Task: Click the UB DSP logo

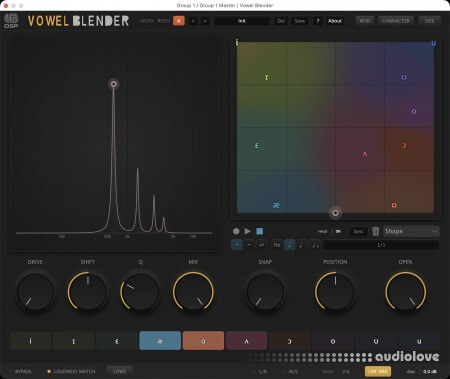Action: coord(11,21)
